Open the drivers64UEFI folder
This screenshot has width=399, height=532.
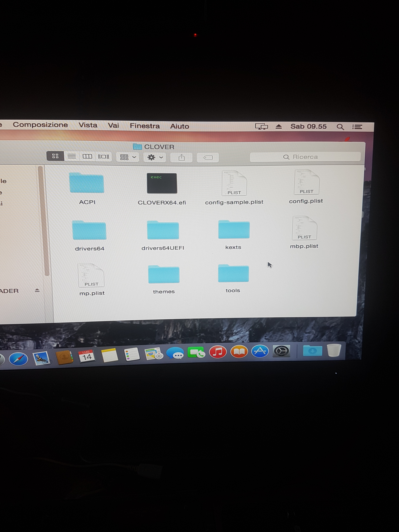(x=163, y=230)
